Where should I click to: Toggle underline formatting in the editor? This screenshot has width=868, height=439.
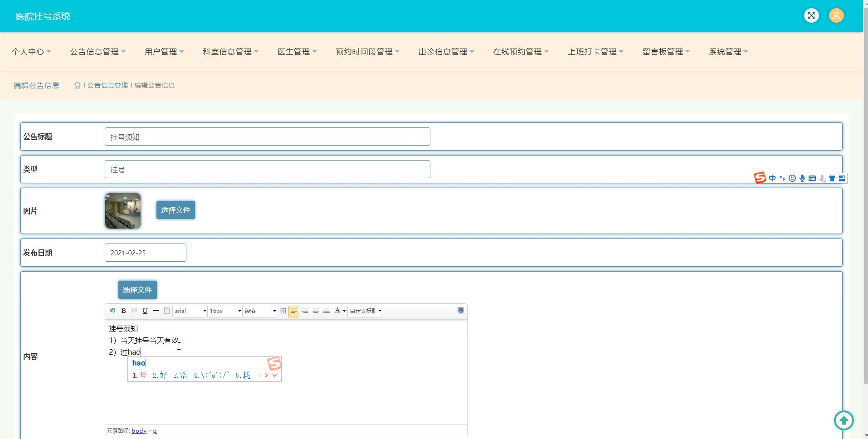click(145, 311)
